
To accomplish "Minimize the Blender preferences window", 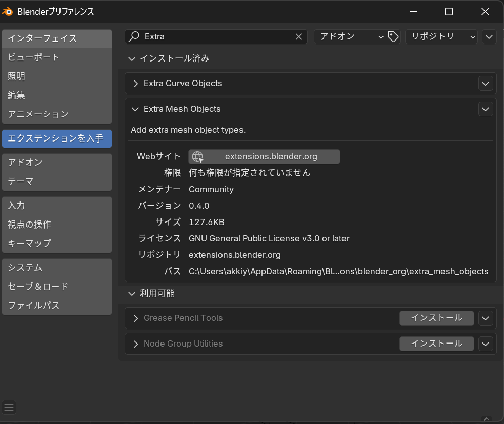I will click(414, 12).
